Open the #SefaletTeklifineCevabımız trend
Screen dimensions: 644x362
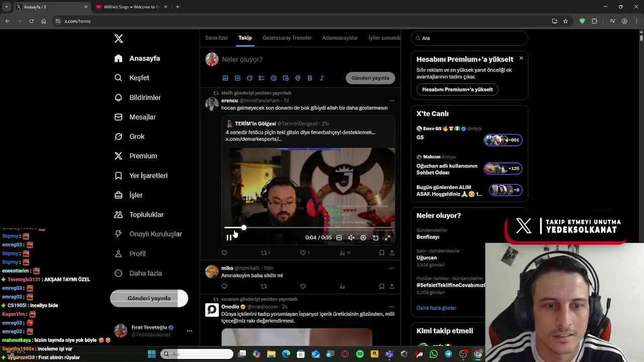(451, 285)
